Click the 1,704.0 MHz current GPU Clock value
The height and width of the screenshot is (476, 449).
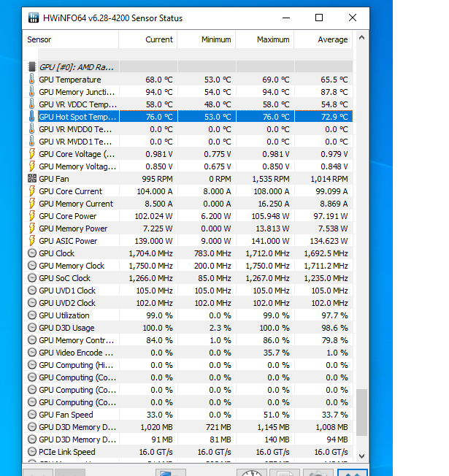click(x=150, y=253)
